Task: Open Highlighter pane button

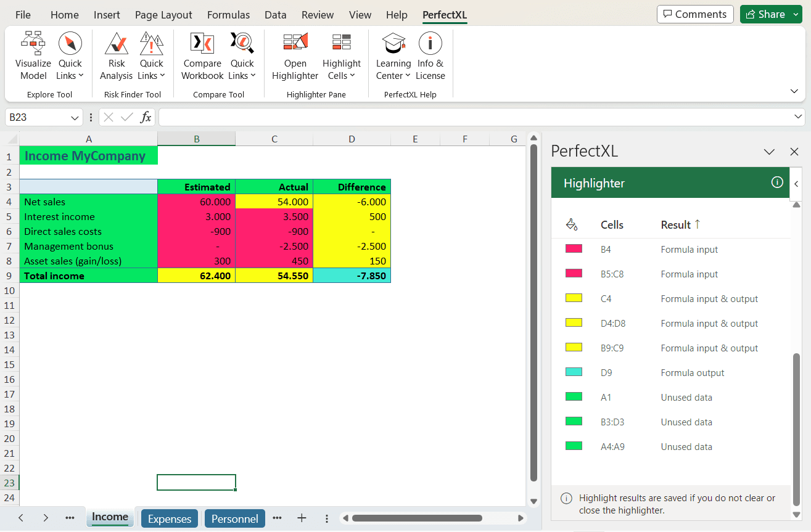Action: pos(295,57)
